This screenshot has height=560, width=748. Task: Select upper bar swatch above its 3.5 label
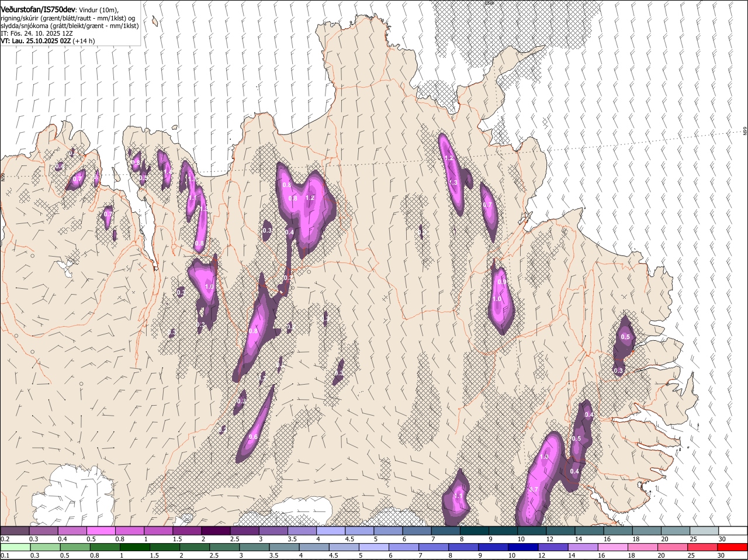tap(302, 531)
